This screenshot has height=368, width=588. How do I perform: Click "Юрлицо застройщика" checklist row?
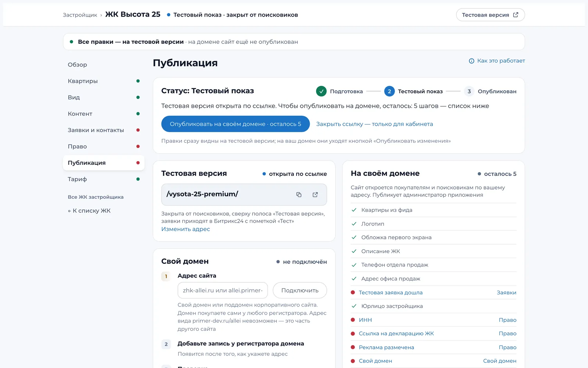click(x=434, y=306)
